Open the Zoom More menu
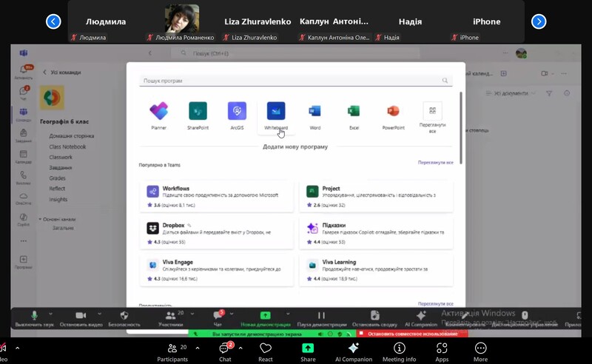Screen dimensions: 592x364 coord(480,352)
